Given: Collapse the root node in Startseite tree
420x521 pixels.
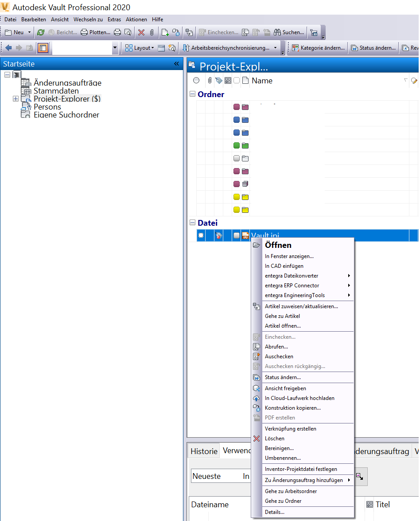Looking at the screenshot, I should (7, 74).
